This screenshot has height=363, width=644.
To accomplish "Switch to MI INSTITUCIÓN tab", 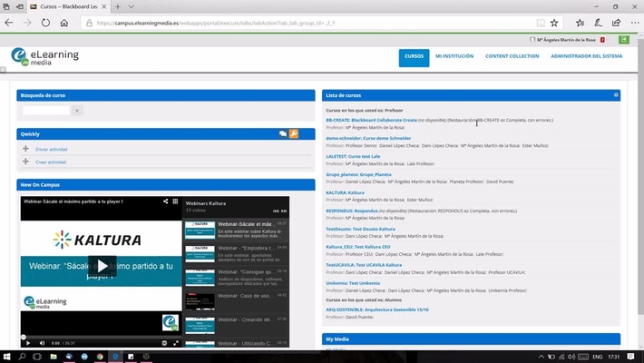I will tap(454, 56).
